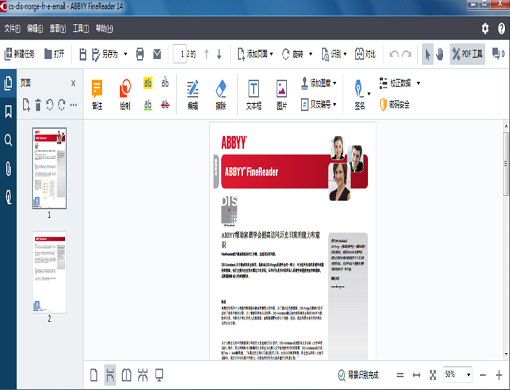Select page 2 thumbnail
The height and width of the screenshot is (390, 510).
point(49,272)
